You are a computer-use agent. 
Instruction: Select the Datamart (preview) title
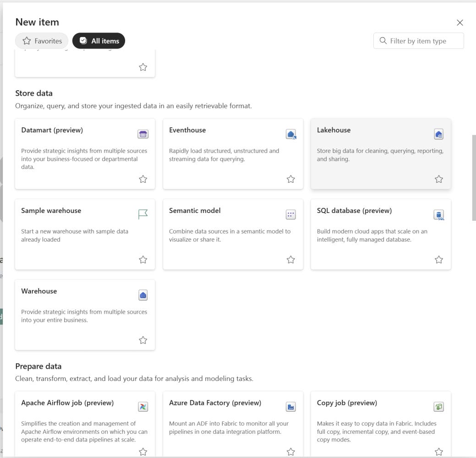coord(52,130)
